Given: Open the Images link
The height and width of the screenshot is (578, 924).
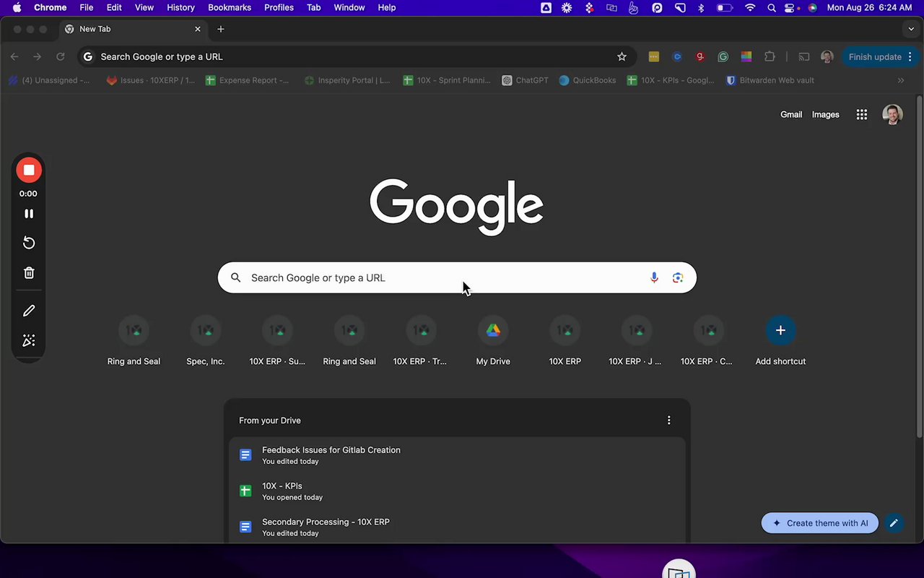Looking at the screenshot, I should click(x=825, y=114).
